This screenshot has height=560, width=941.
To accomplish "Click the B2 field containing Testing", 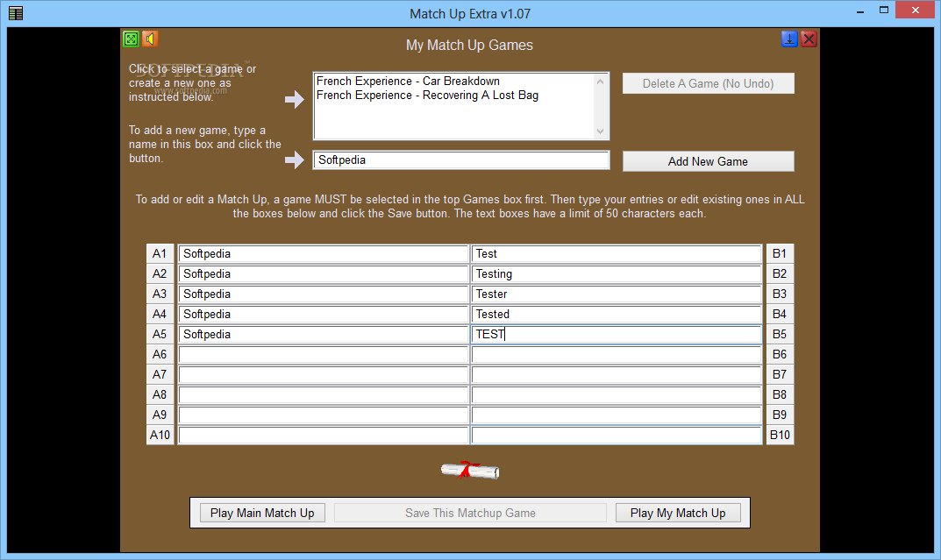I will coord(617,274).
